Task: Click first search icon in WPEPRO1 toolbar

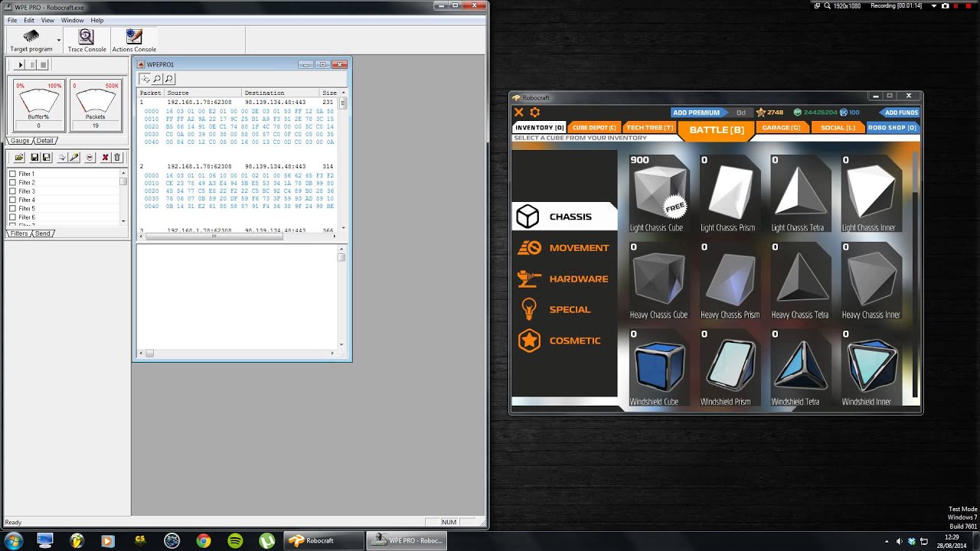Action: (x=157, y=79)
